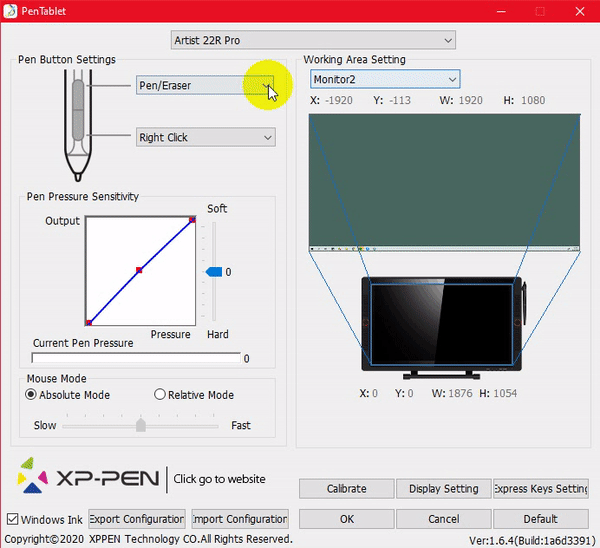Click the monitor width value 1920

(471, 100)
